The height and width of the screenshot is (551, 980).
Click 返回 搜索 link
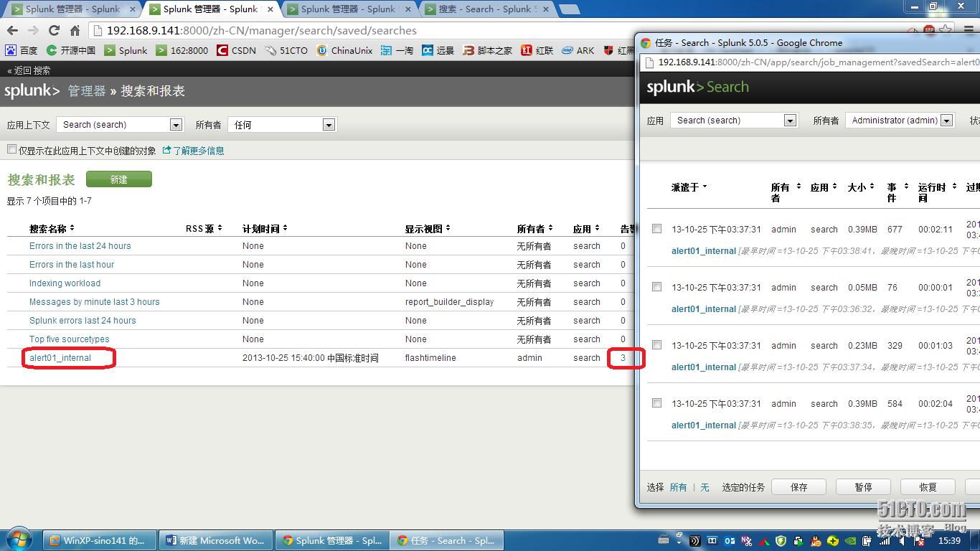click(29, 70)
